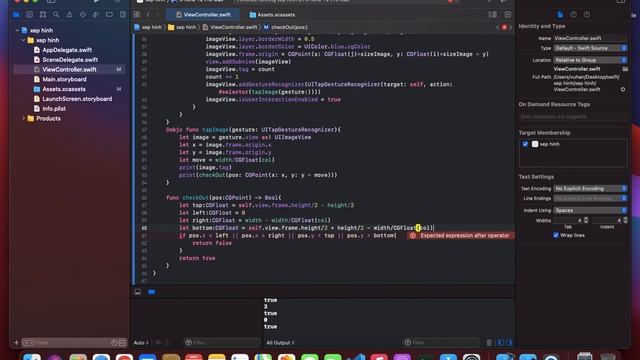Viewport: 640px width, 360px height.
Task: Open the Test navigator diamond icon
Action: 83,15
